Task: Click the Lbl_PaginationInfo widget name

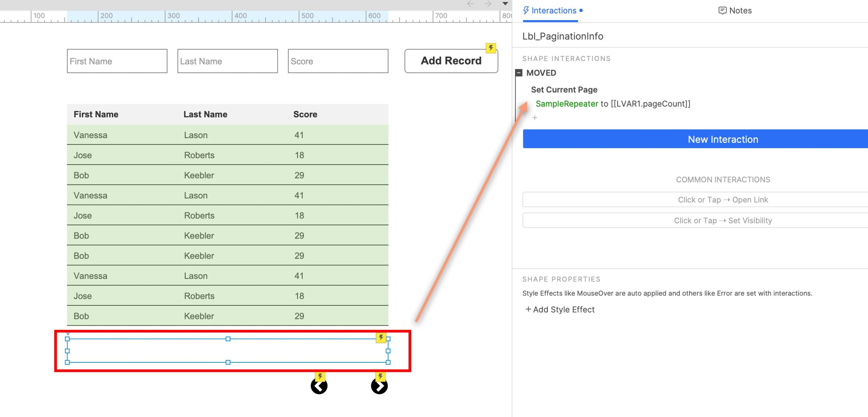Action: click(563, 36)
